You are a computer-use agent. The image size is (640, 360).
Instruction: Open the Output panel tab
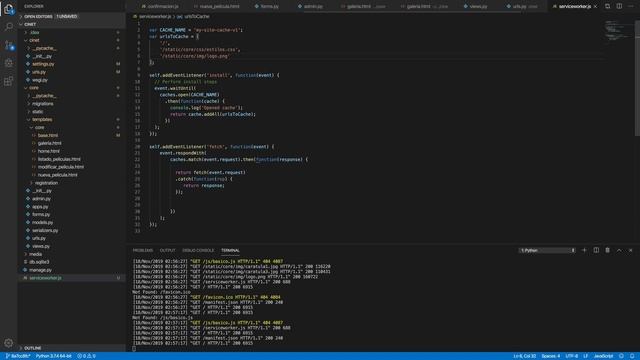[x=167, y=250]
